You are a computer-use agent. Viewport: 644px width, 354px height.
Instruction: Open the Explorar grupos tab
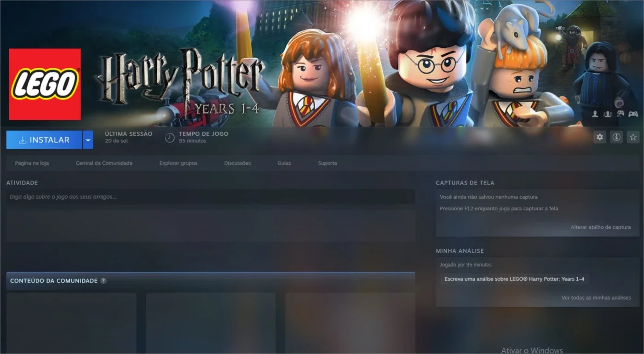pos(178,163)
